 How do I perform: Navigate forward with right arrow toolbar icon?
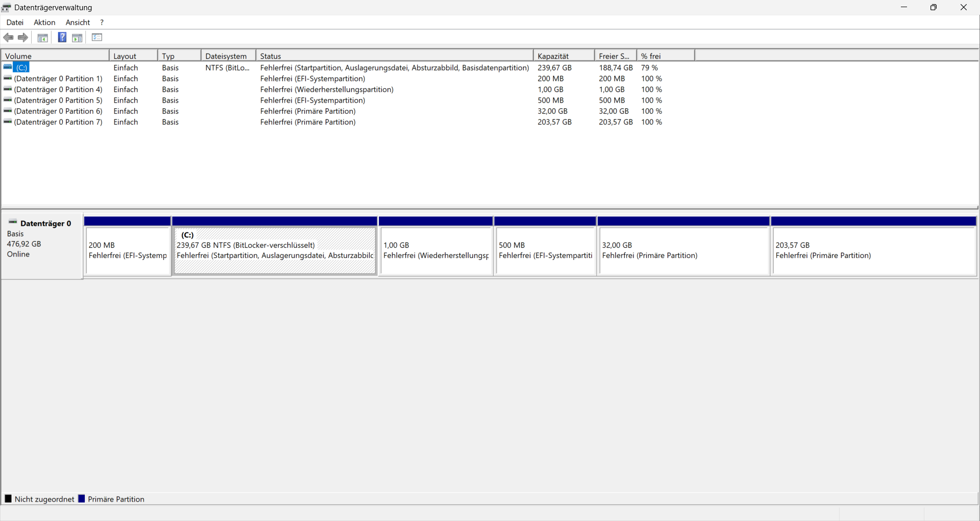click(23, 37)
